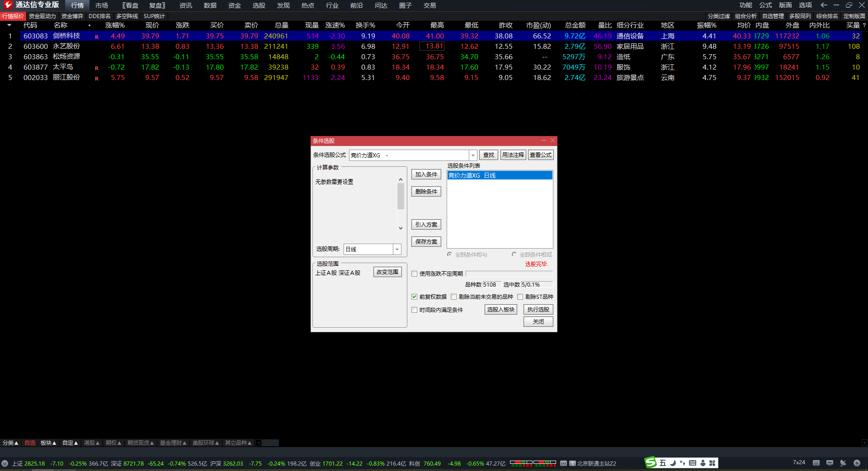Enable 使用涨跌不定周期 checkbox
The width and height of the screenshot is (868, 471).
(415, 274)
